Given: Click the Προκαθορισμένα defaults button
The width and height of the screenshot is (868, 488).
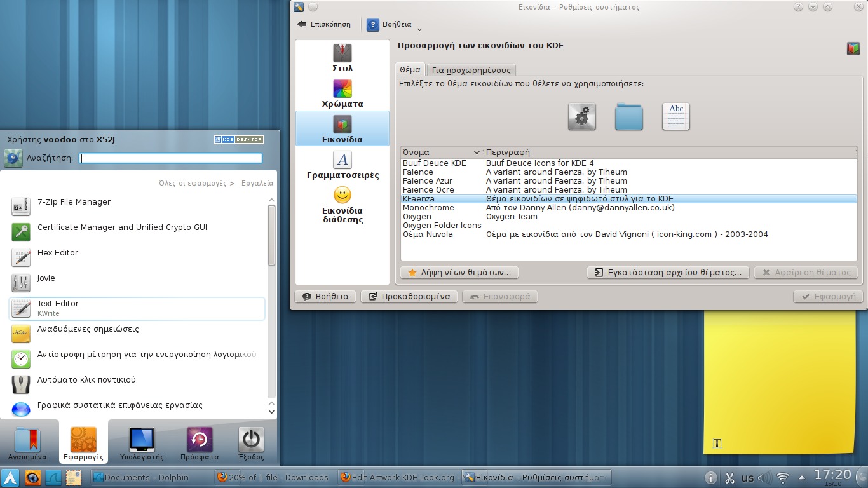Looking at the screenshot, I should 409,297.
